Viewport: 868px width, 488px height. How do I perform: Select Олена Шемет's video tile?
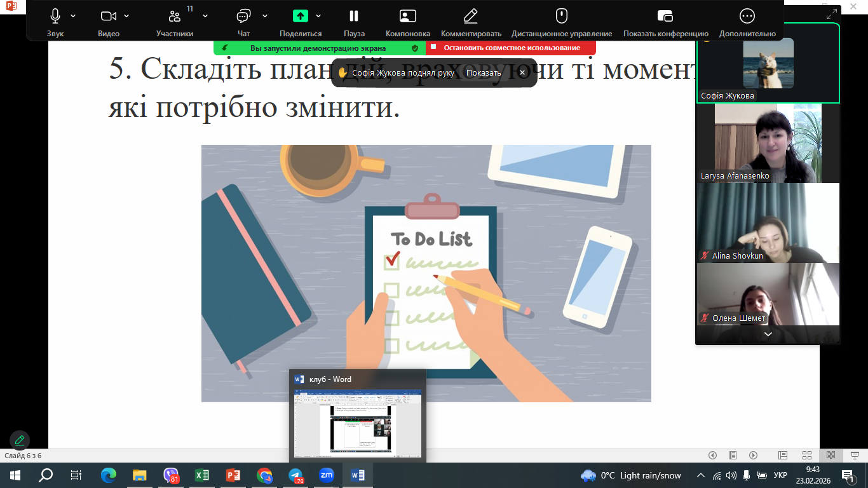click(x=768, y=295)
